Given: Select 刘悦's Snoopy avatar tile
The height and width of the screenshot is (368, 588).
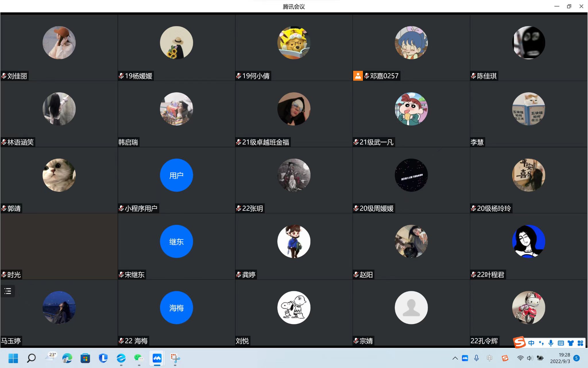Looking at the screenshot, I should coord(294,308).
